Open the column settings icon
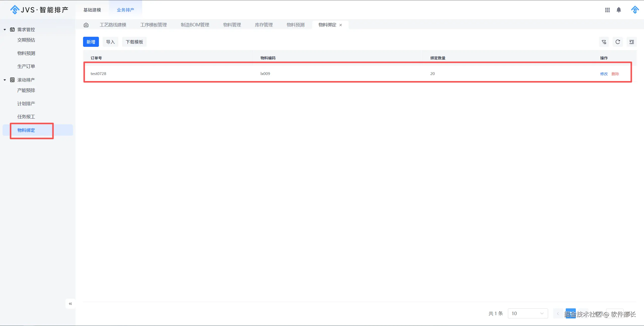Image resolution: width=644 pixels, height=326 pixels. pyautogui.click(x=631, y=42)
